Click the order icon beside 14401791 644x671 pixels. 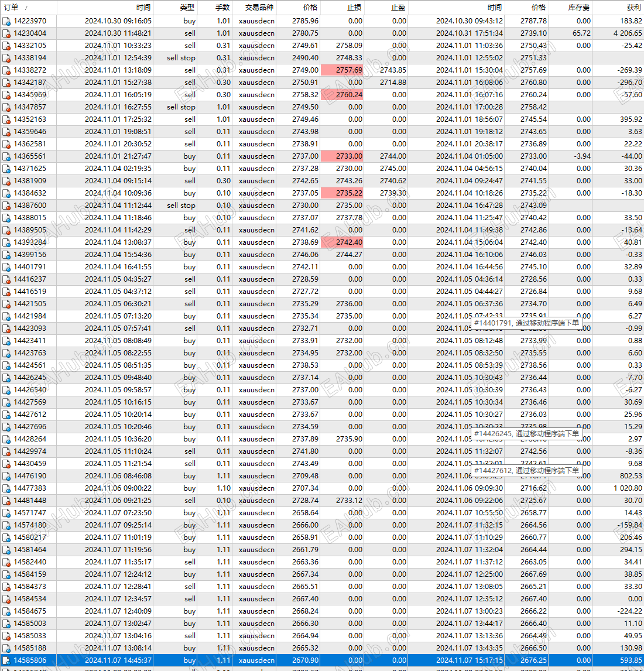click(x=6, y=267)
